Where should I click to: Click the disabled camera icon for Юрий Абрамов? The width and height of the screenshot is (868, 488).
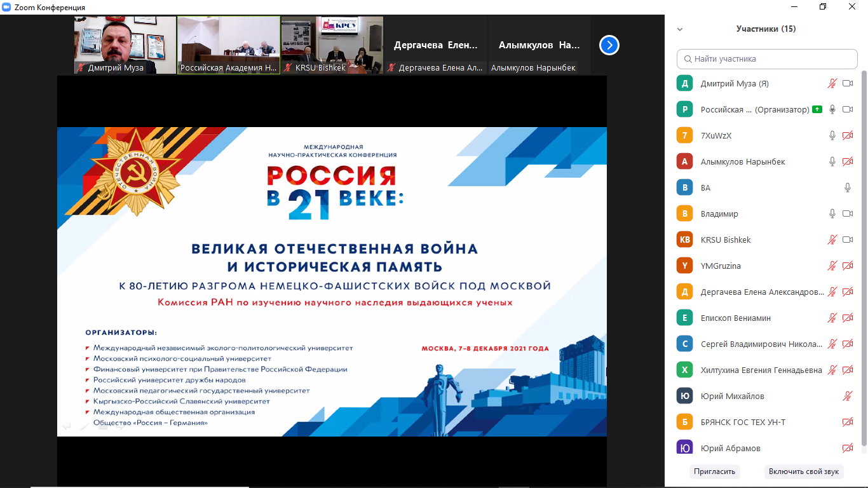coord(848,448)
